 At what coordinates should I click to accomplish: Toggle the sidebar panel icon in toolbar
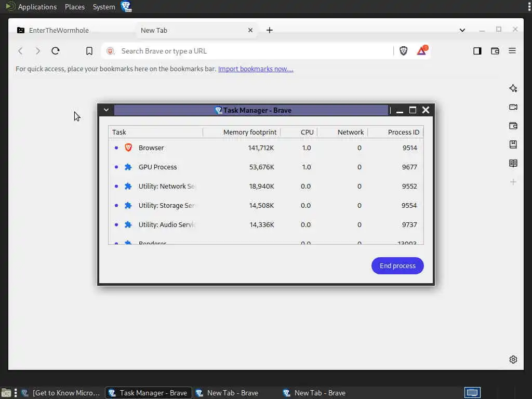(477, 51)
